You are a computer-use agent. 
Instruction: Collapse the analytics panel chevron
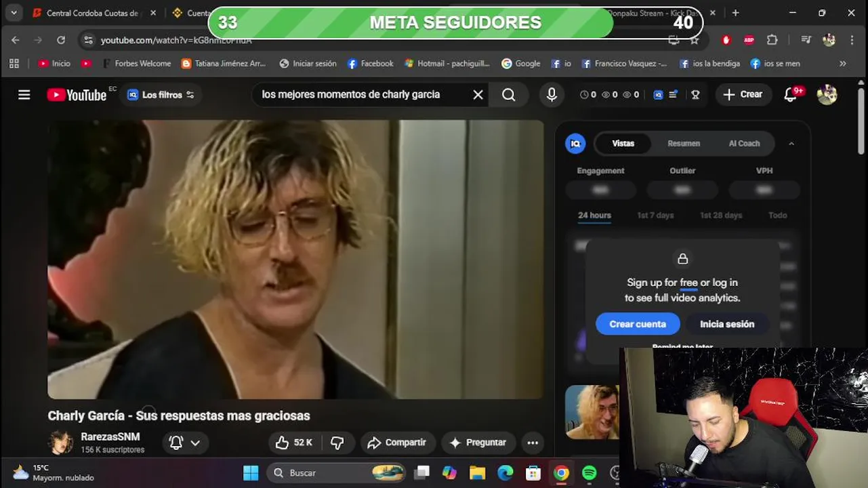click(x=791, y=143)
